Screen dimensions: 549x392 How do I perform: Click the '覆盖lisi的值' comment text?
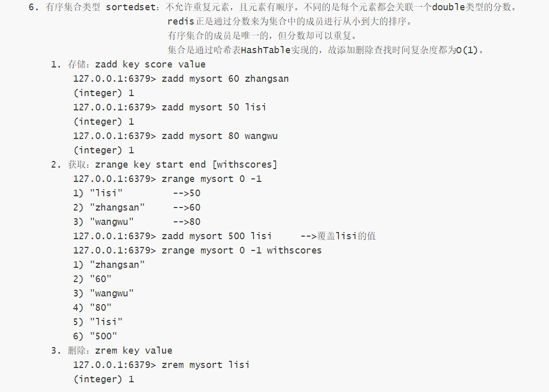[x=347, y=236]
